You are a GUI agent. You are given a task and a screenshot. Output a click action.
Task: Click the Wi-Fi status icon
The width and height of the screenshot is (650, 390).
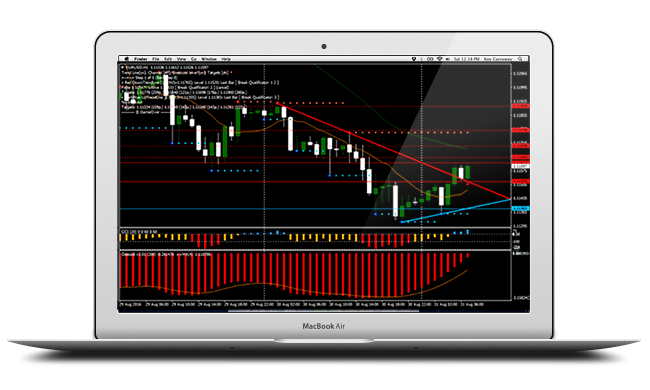[x=439, y=59]
